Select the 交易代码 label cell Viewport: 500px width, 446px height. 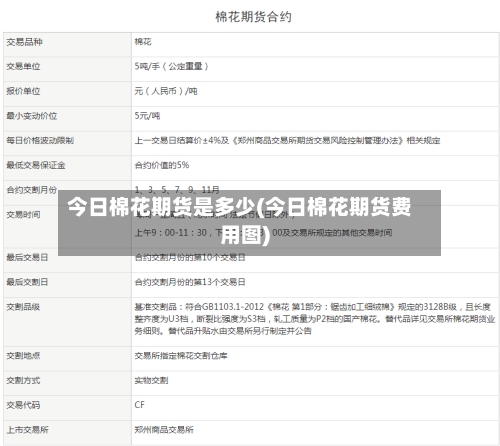67,408
